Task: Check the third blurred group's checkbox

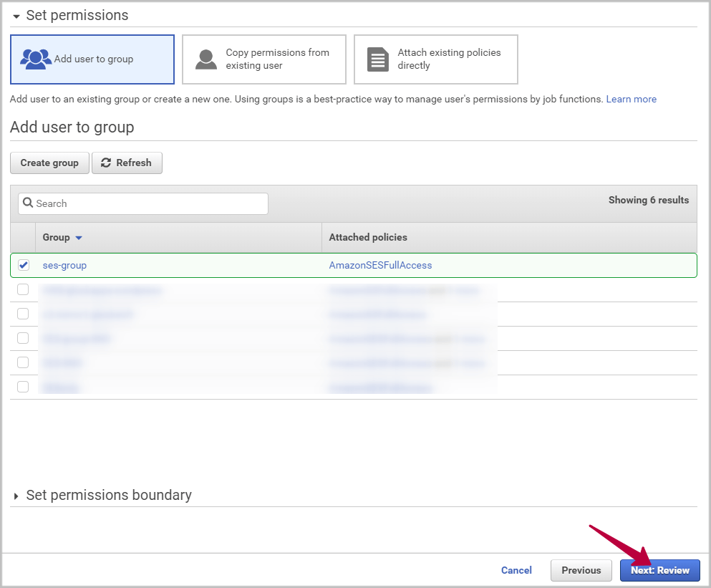Action: [x=23, y=338]
